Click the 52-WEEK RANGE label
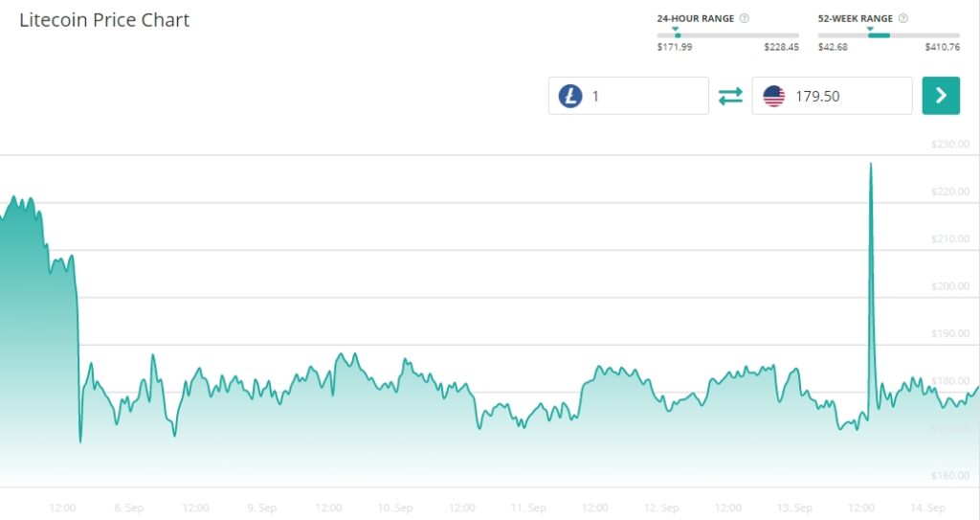 855,18
